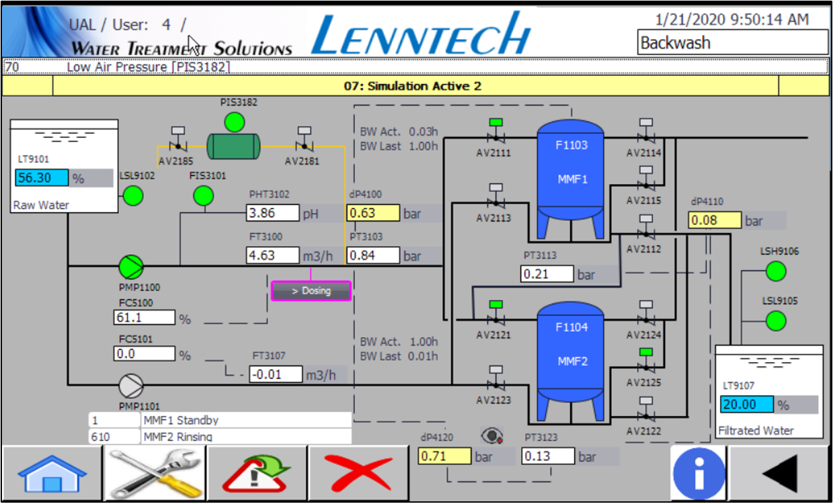Screen dimensions: 833x504
Task: Click the Lenntech logo
Action: 422,32
